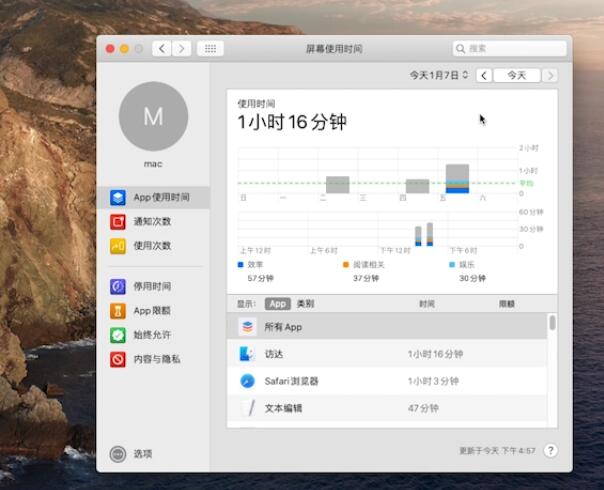Go back with the toolbar back arrow
Viewport: 604px width, 490px height.
tap(162, 49)
